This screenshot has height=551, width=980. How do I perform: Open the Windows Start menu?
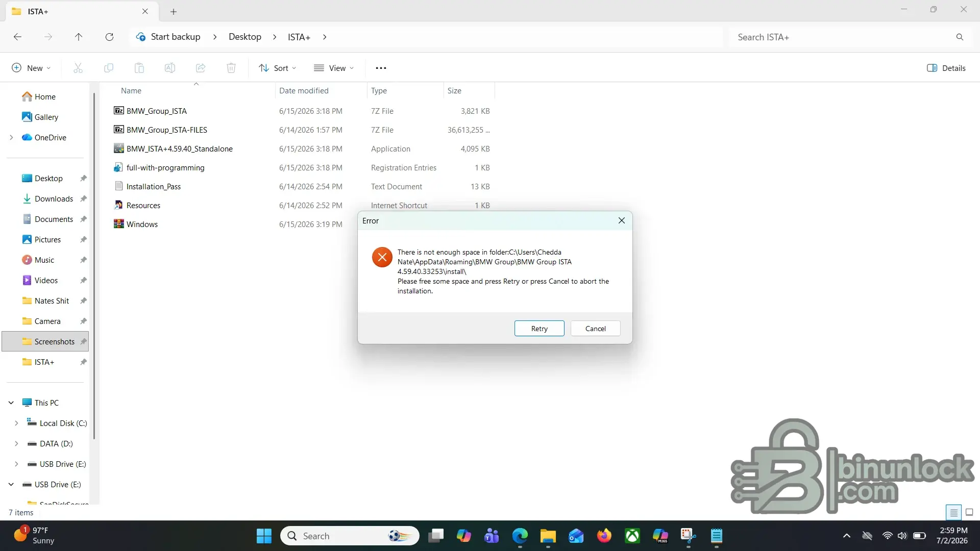[x=264, y=536]
